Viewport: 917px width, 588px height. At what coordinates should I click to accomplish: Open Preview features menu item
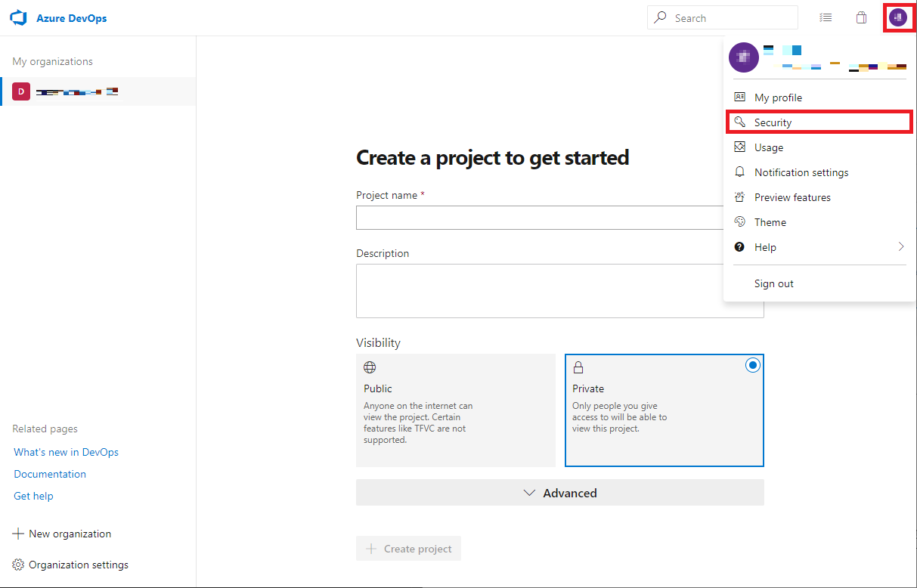819,197
